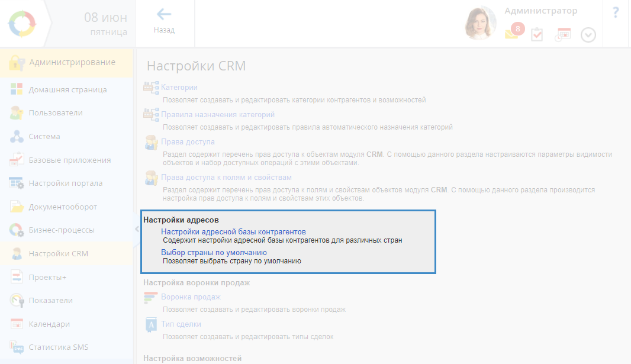Click the Настройки адресов heading
The width and height of the screenshot is (631, 364).
[x=181, y=220]
